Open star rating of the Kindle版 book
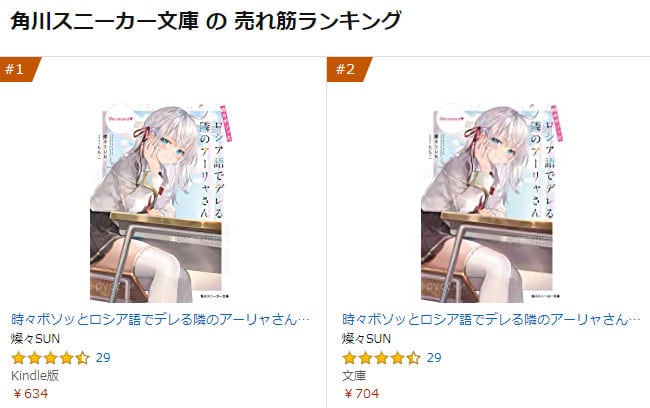Viewport: 650px width, 408px height. coord(50,358)
